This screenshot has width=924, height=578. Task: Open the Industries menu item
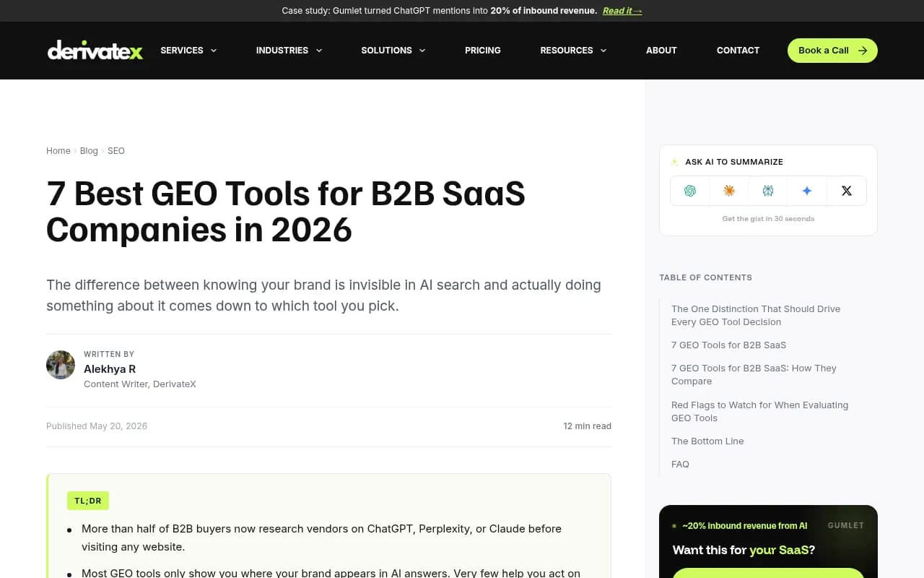282,50
